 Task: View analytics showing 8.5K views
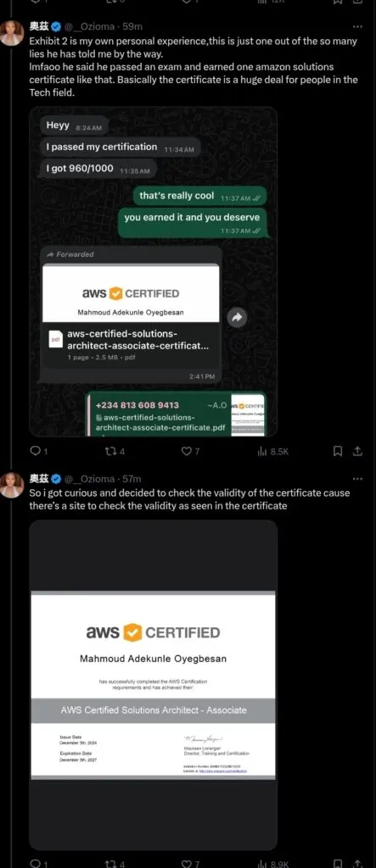pos(272,451)
